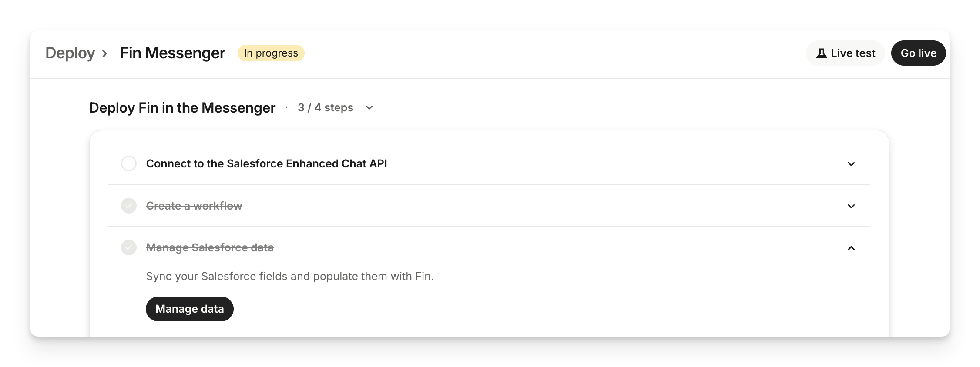Image resolution: width=980 pixels, height=367 pixels.
Task: Select the crossed-out Manage Salesforce data title
Action: click(210, 247)
